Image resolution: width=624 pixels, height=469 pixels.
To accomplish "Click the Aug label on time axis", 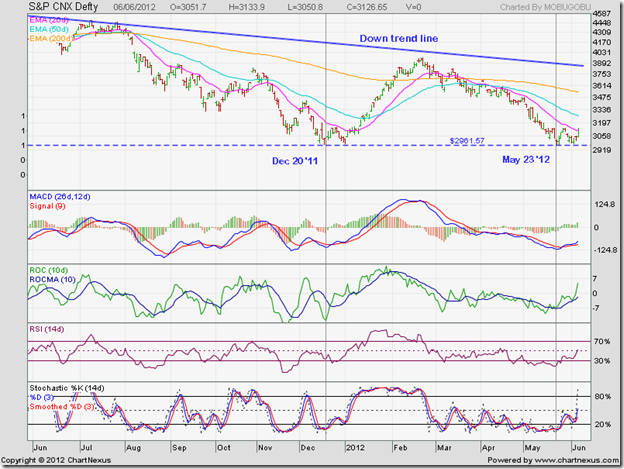I will click(x=133, y=448).
